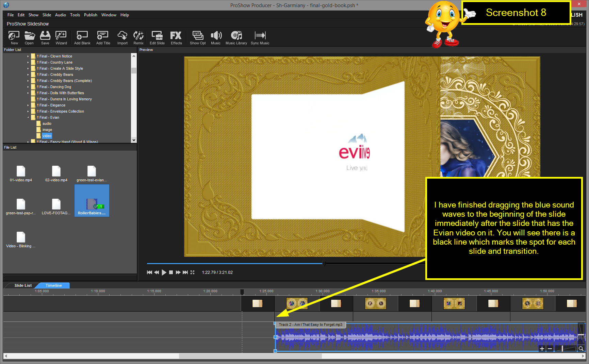Click the Open show toolbar icon
Image resolution: width=589 pixels, height=364 pixels.
(x=29, y=37)
